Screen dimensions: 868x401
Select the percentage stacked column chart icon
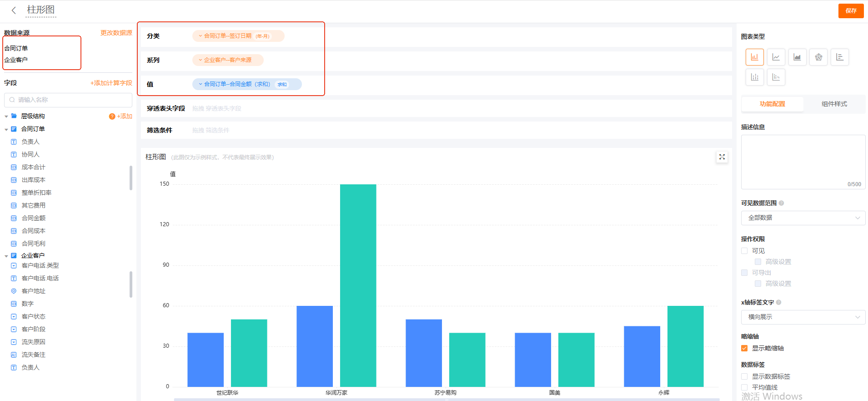pos(776,77)
